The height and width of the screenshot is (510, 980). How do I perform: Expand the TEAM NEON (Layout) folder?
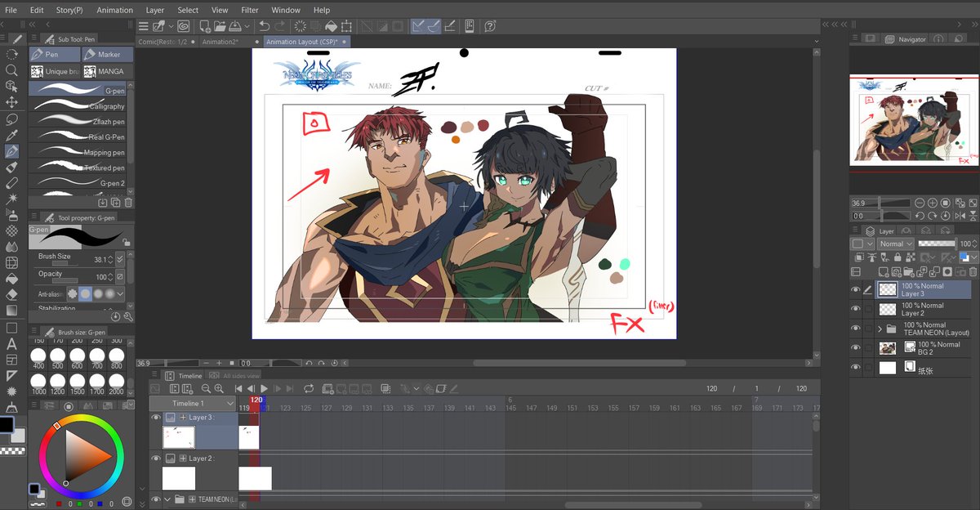880,329
